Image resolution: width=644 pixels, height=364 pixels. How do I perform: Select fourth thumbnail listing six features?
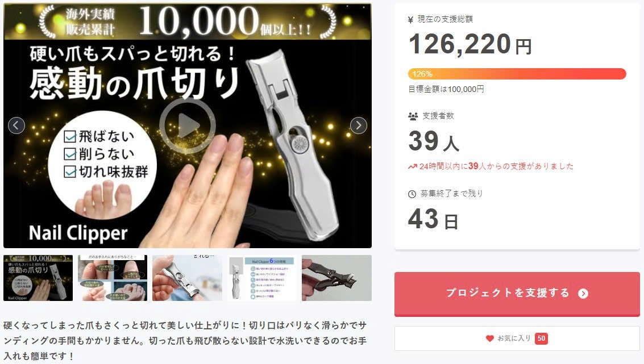click(x=262, y=278)
